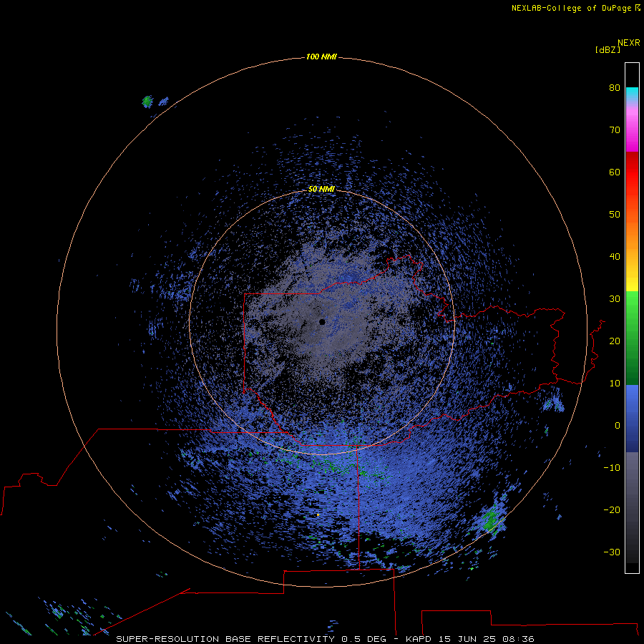Select the 0 value on the dBZ scale
Screen dimensions: 644x644
[x=617, y=426]
